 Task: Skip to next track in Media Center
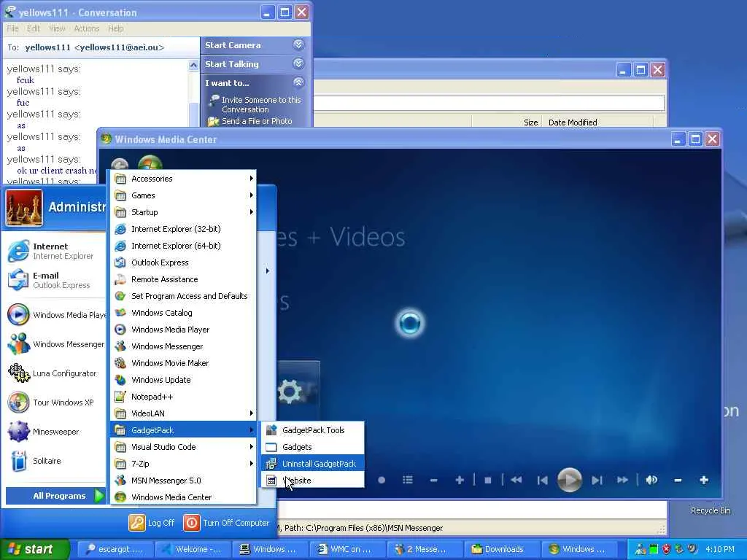coord(597,480)
